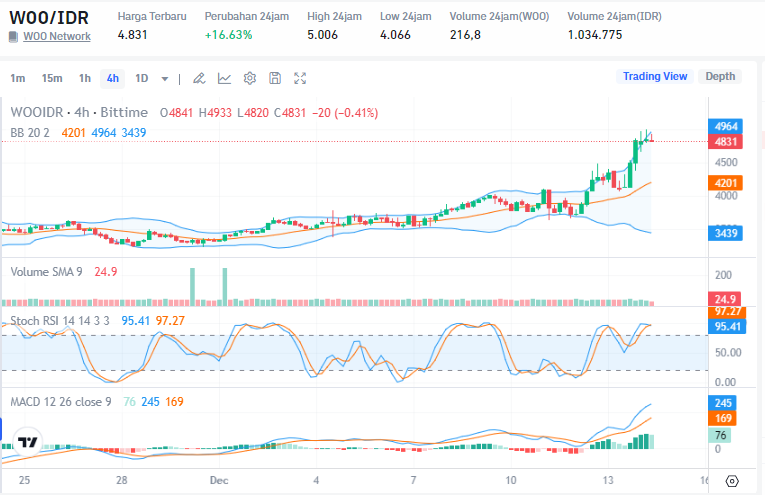Click the 97.27 Stoch RSI legend value
765x495 pixels.
170,321
